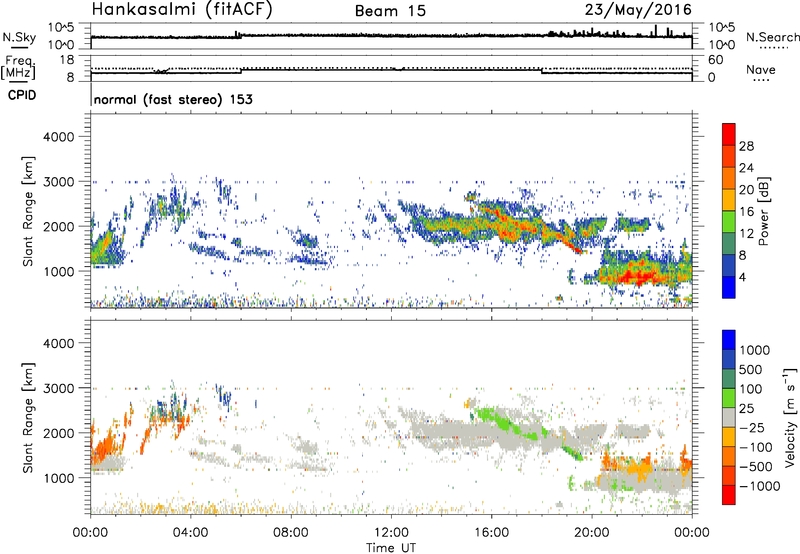Click the 'N.Sky' legend label
The image size is (800, 554).
coord(19,37)
